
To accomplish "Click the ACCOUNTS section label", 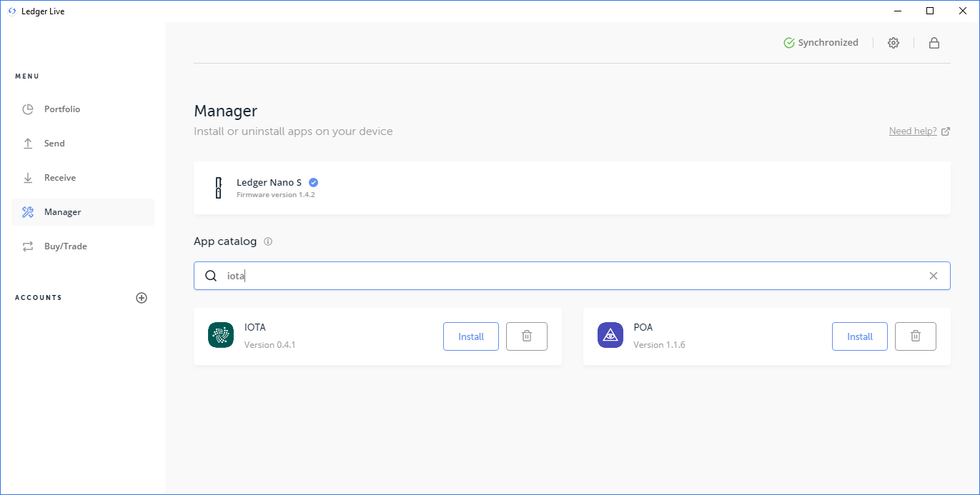I will [x=39, y=298].
